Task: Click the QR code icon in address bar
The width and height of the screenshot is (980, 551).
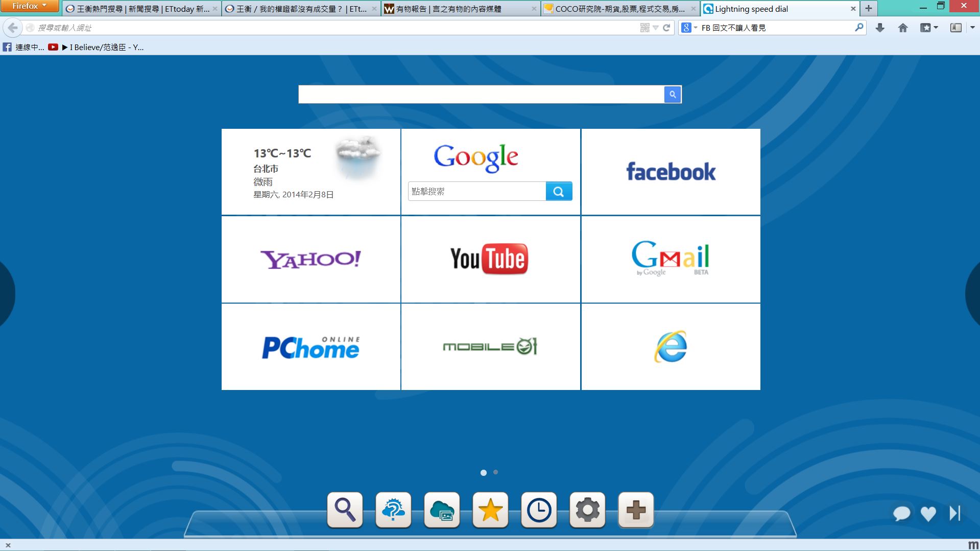Action: click(645, 28)
